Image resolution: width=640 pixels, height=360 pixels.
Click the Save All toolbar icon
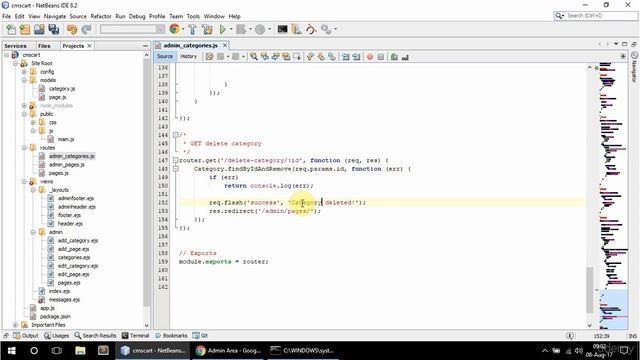click(x=53, y=29)
